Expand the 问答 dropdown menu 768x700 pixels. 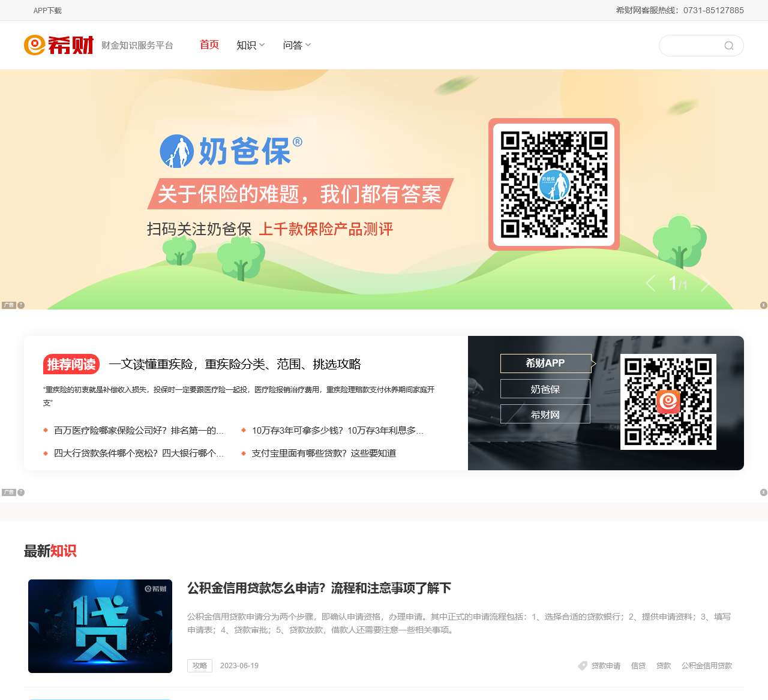297,45
